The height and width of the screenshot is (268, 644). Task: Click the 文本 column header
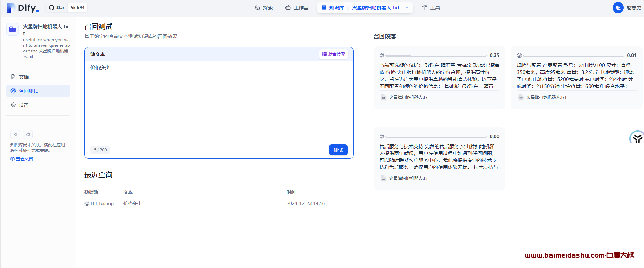click(128, 192)
